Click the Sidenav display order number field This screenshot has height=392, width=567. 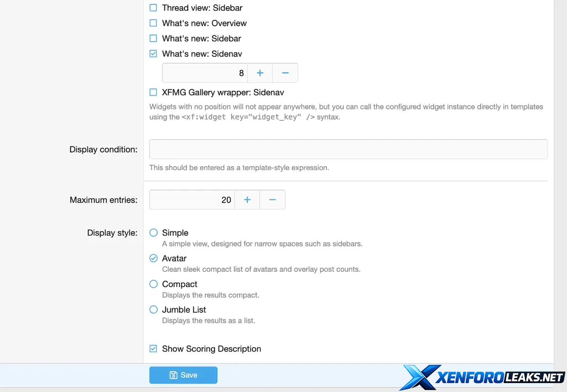click(205, 73)
